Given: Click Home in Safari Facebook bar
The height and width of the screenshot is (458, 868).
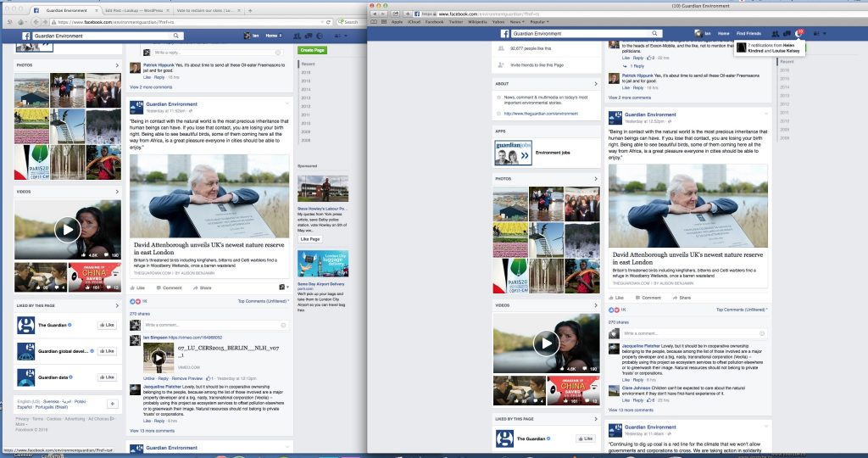Looking at the screenshot, I should [724, 34].
